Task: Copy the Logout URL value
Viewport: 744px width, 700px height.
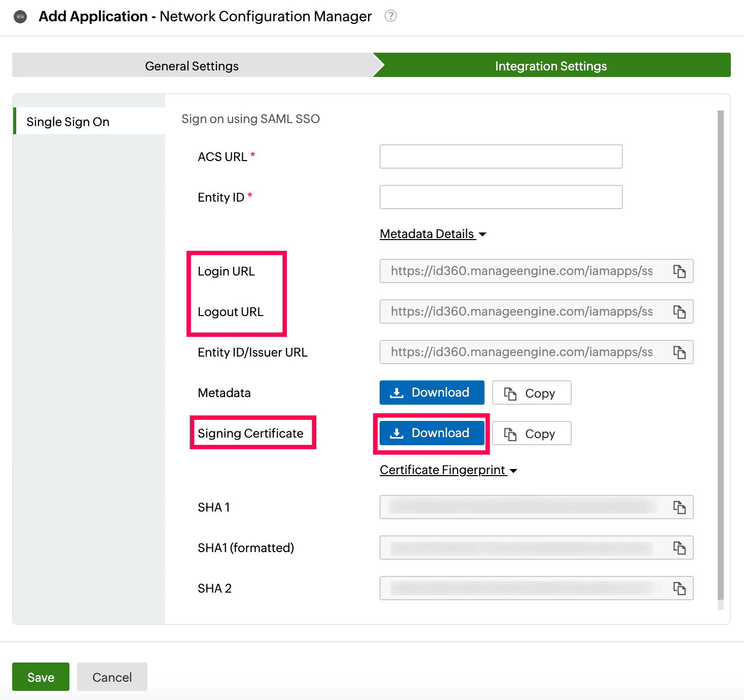Action: [679, 312]
